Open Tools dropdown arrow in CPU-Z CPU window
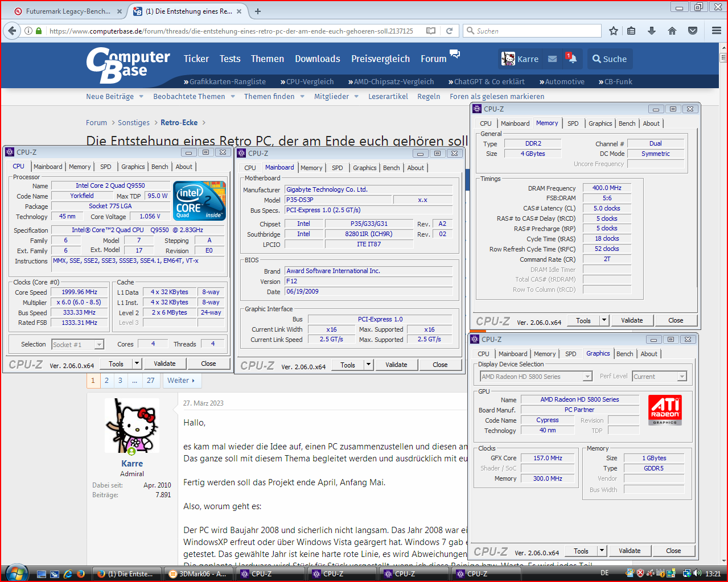Viewport: 728px width, 582px height. 137,364
